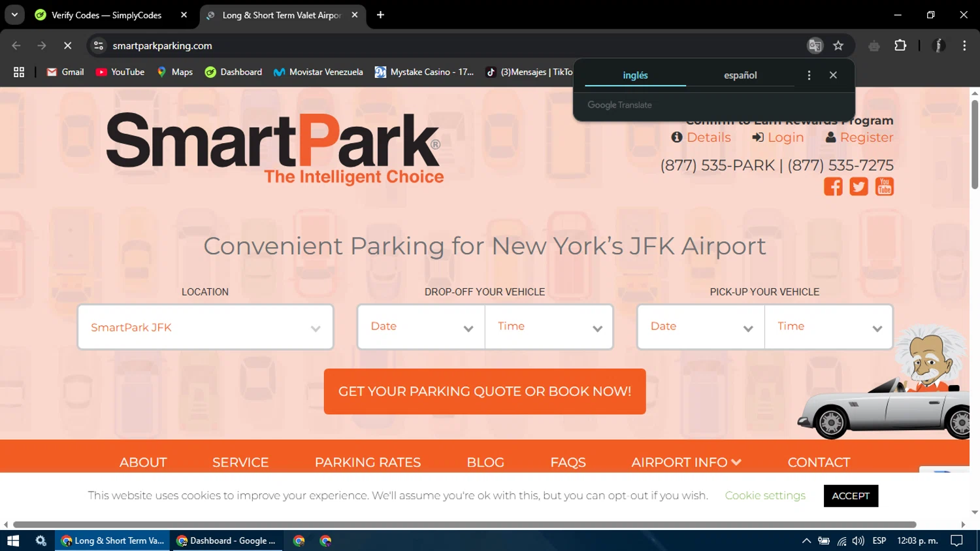Close the Google Translate popup
Viewport: 980px width, 551px height.
coord(833,75)
